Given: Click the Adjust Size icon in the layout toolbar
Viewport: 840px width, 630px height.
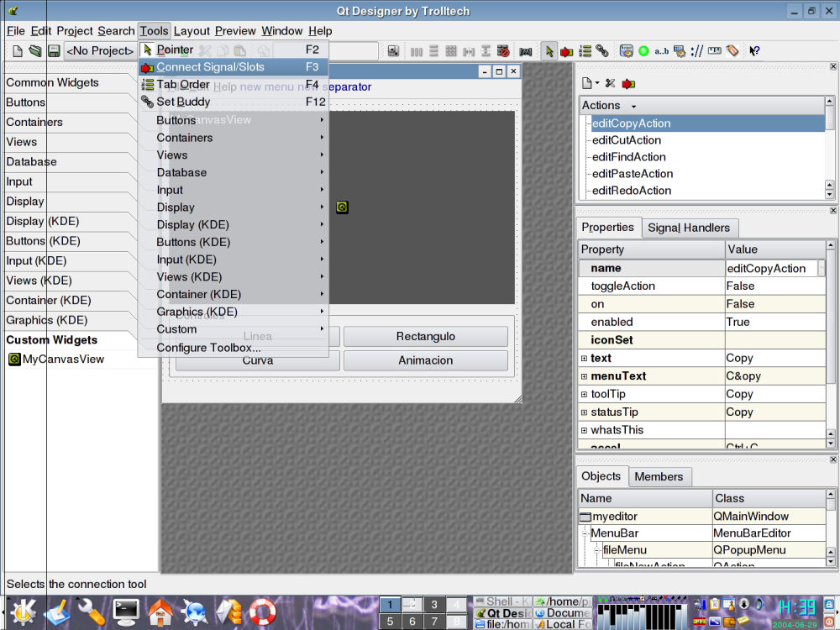Looking at the screenshot, I should (393, 51).
